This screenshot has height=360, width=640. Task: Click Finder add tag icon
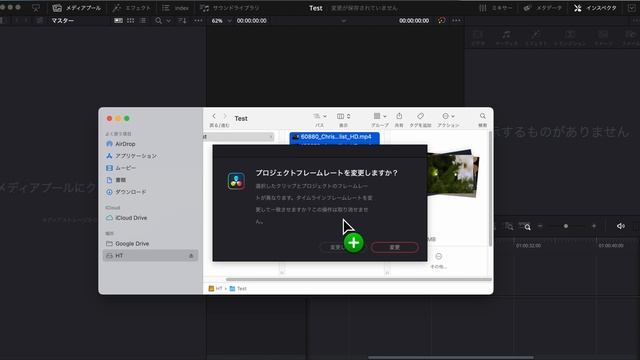click(420, 116)
